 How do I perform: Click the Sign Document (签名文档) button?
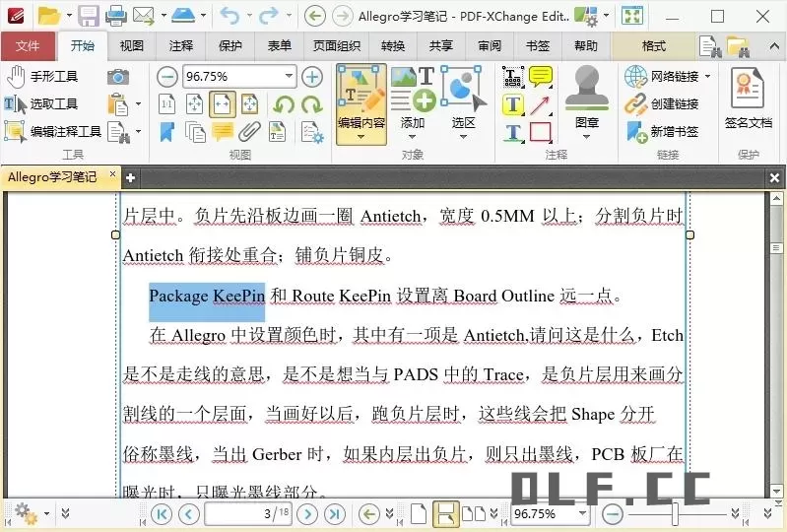(748, 100)
